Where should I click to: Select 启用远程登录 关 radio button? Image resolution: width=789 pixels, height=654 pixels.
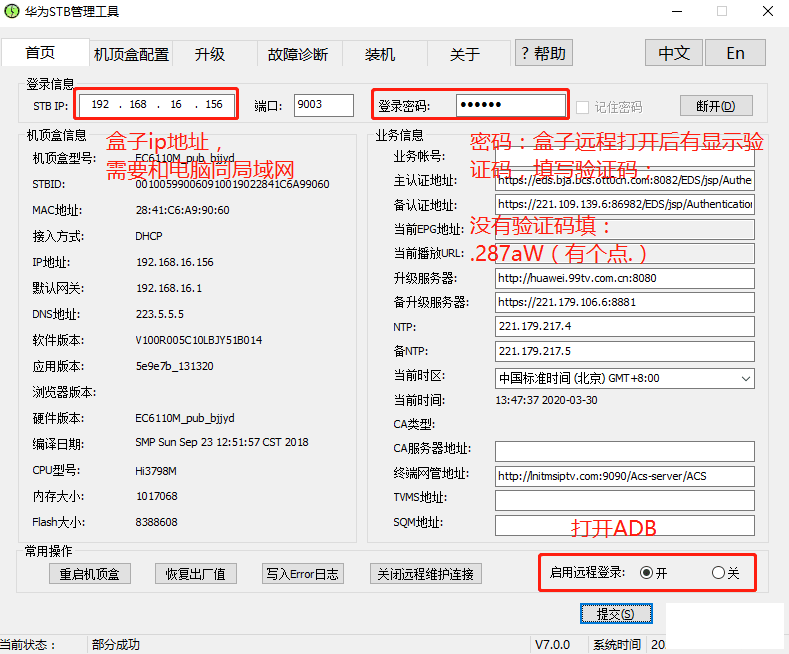718,573
